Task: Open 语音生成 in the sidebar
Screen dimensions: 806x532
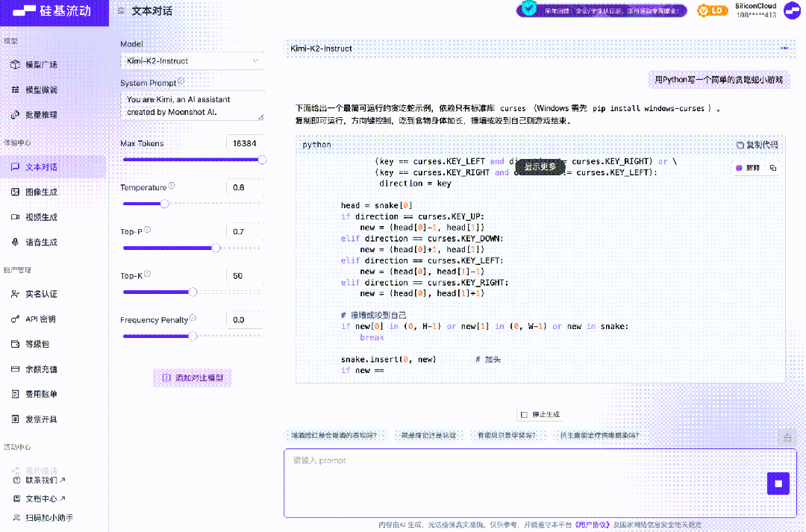Action: click(45, 241)
